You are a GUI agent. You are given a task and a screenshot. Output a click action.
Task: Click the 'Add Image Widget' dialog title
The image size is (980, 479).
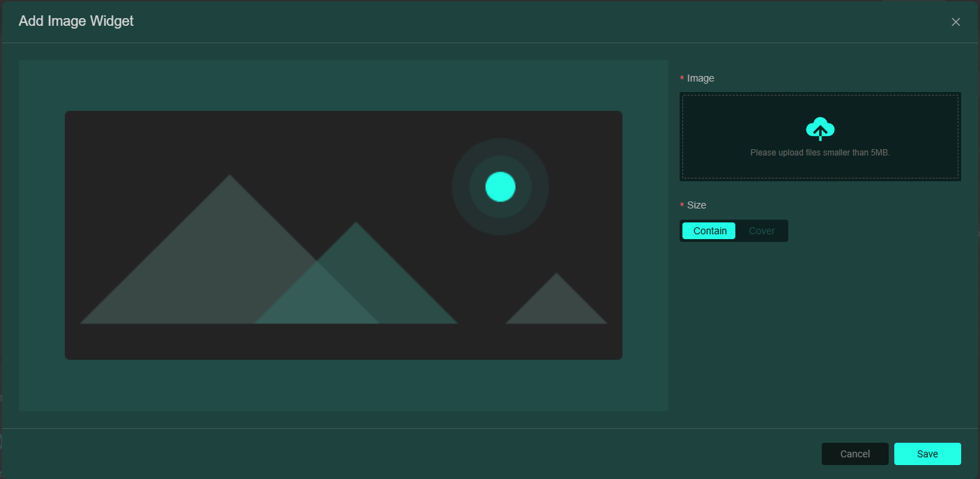tap(76, 21)
